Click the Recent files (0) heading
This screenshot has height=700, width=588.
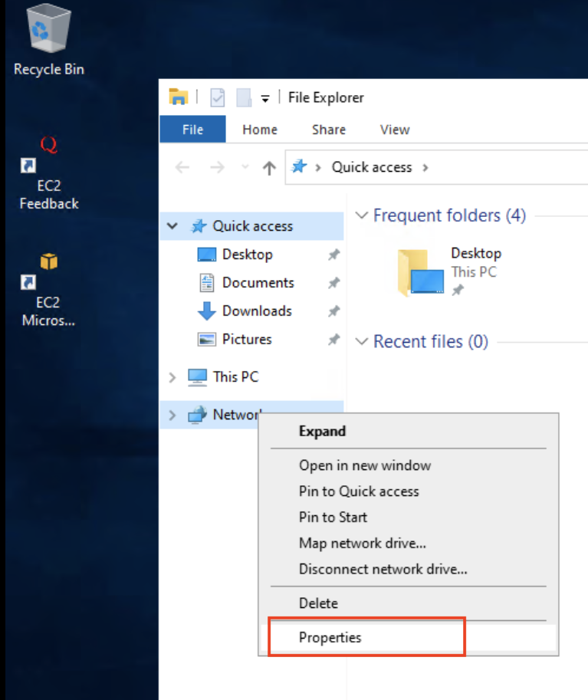431,341
